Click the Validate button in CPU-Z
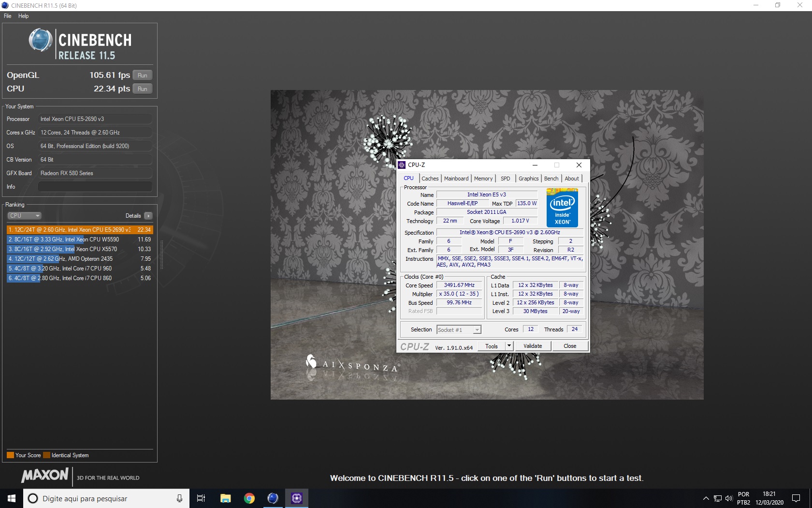This screenshot has width=812, height=508. (x=533, y=346)
